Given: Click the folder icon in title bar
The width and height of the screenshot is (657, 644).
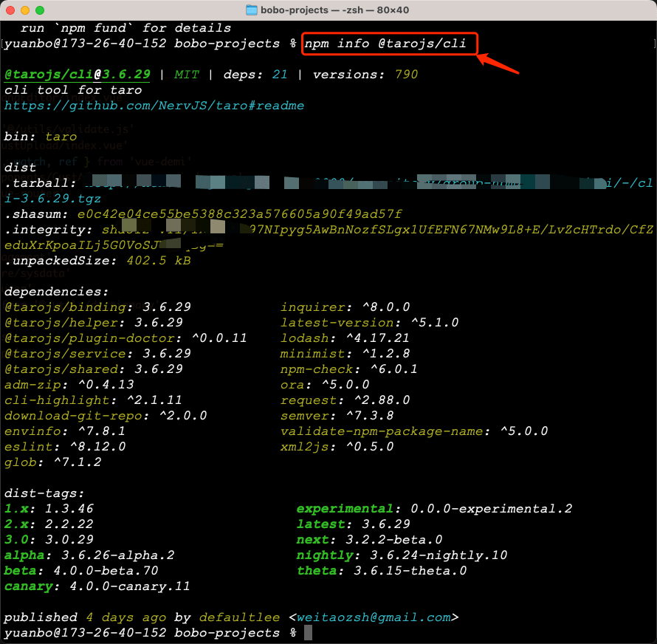Looking at the screenshot, I should [251, 10].
